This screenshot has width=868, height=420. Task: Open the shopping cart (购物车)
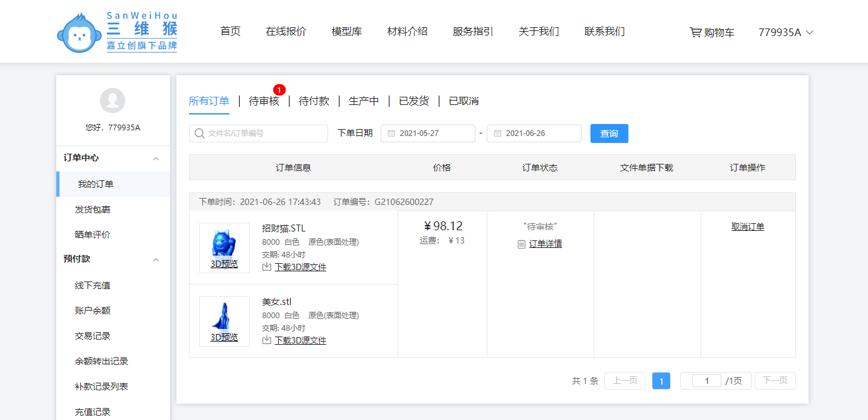pos(712,32)
